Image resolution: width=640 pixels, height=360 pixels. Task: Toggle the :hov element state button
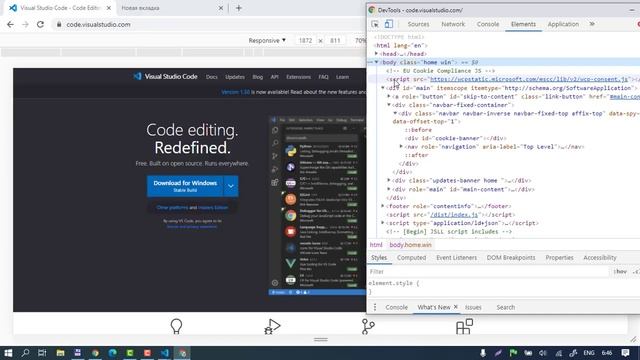[x=620, y=271]
